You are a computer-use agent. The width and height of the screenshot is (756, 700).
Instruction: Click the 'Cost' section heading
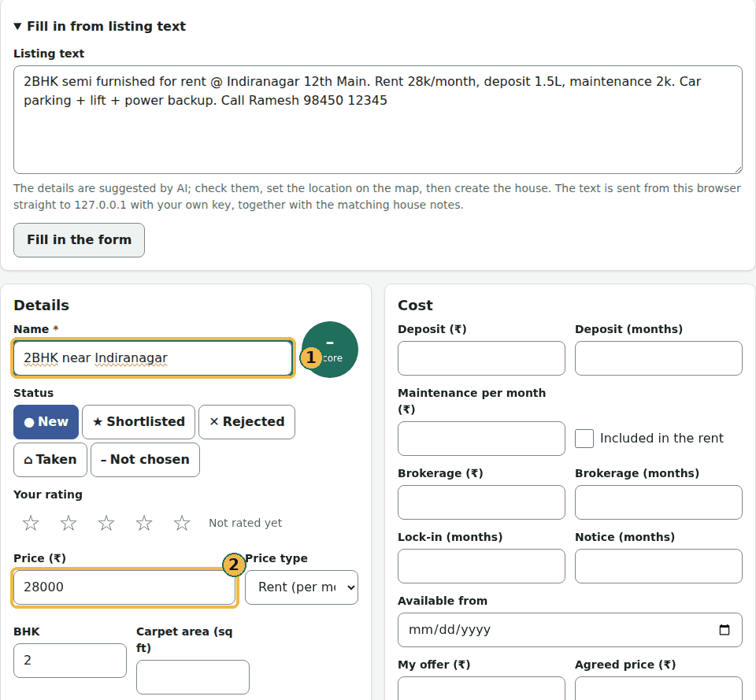415,306
